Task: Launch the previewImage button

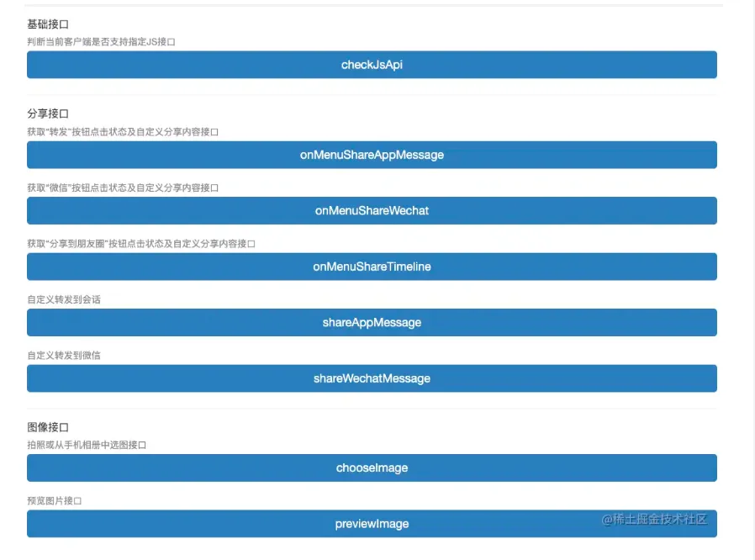Action: (372, 523)
